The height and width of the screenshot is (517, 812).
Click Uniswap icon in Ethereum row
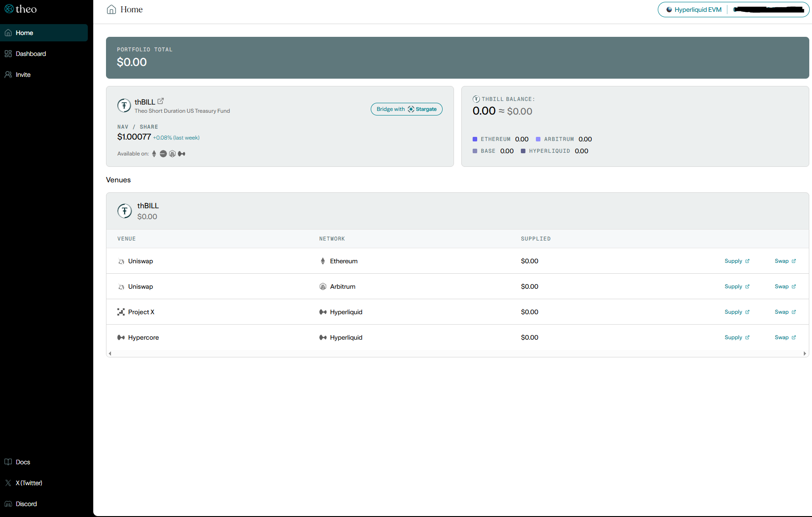click(x=121, y=261)
